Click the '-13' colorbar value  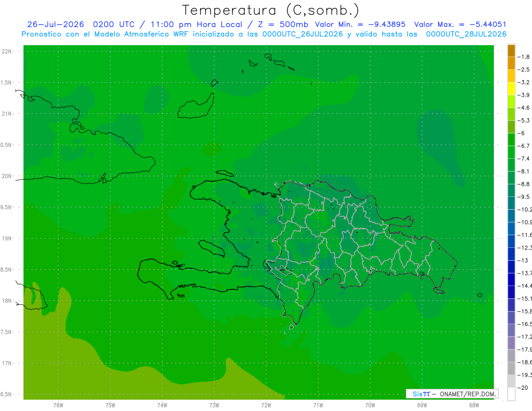[x=523, y=260]
